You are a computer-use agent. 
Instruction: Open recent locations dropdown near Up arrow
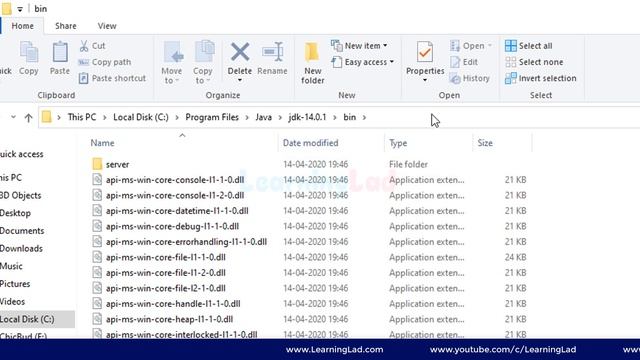tap(13, 117)
